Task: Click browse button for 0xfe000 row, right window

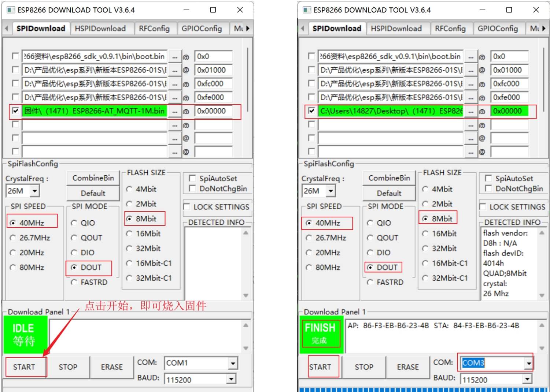Action: 471,97
